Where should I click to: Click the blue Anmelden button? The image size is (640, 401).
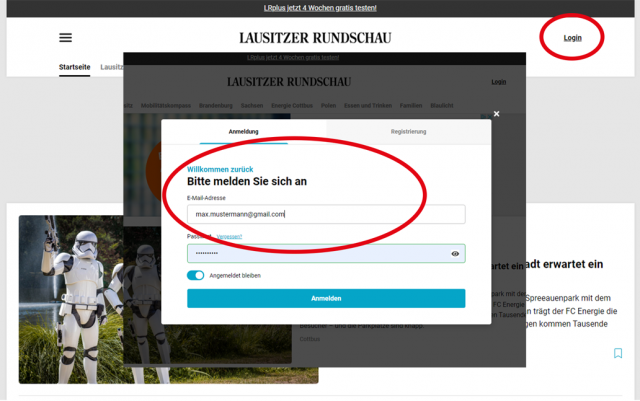326,298
